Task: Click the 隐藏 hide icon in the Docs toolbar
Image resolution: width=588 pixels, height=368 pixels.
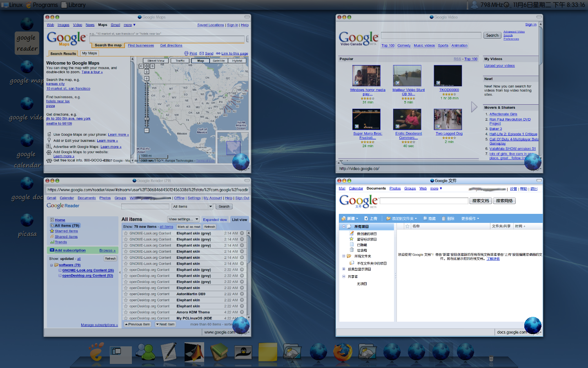Action: tap(425, 218)
